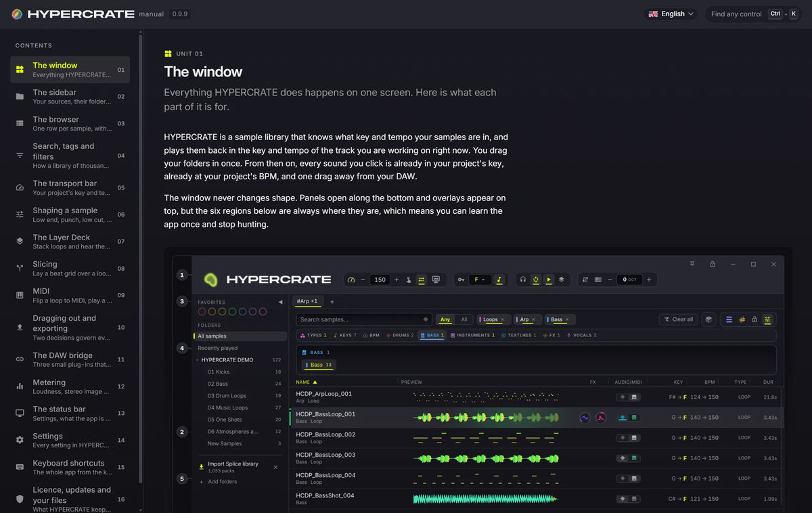Click the Search, tags and filters icon
Screen dimensions: 812x513
point(20,156)
